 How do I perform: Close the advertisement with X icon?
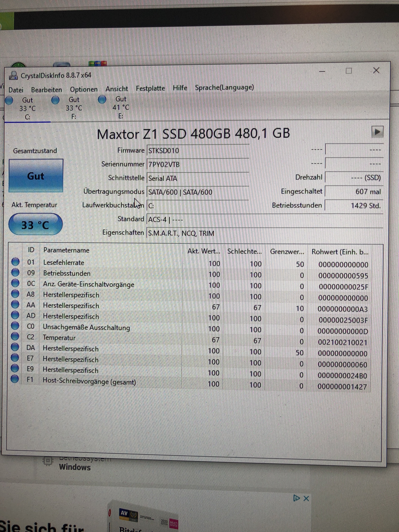pyautogui.click(x=306, y=498)
